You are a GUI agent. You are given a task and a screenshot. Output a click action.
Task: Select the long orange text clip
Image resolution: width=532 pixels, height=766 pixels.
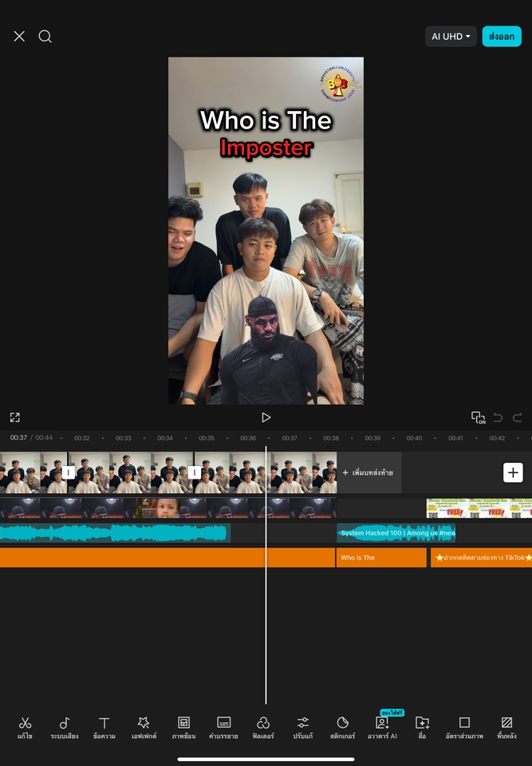pos(167,558)
